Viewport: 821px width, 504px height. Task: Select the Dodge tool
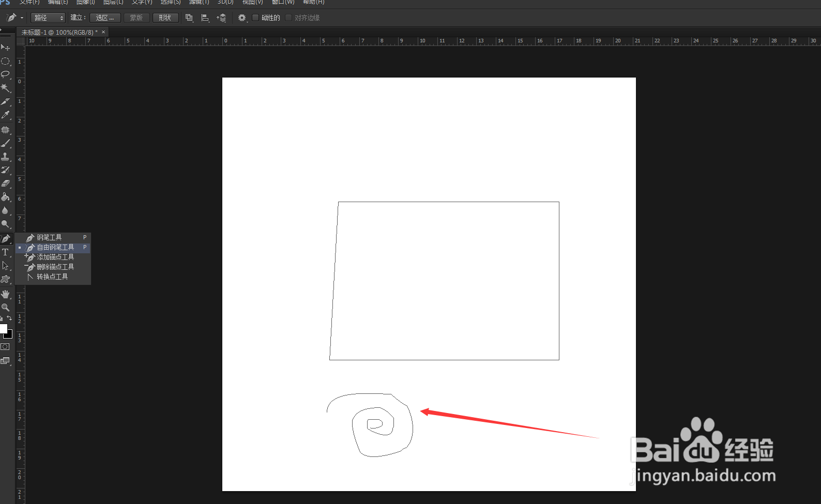tap(5, 224)
